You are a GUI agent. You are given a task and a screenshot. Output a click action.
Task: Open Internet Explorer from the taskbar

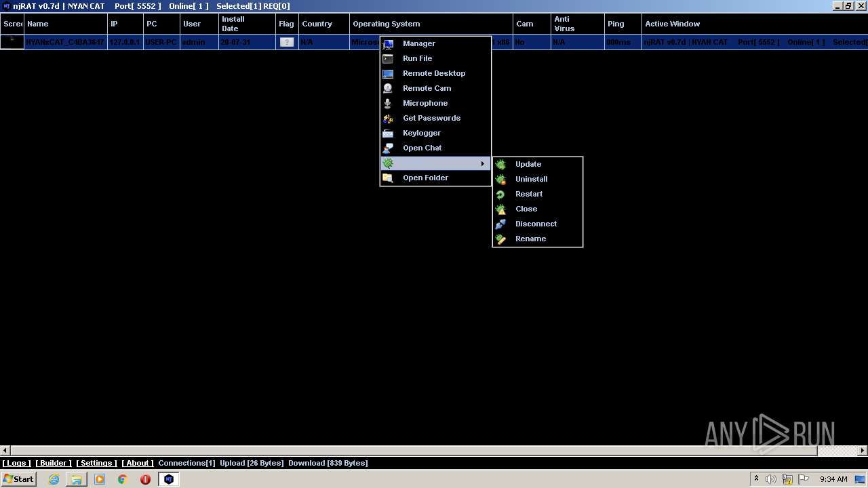54,479
